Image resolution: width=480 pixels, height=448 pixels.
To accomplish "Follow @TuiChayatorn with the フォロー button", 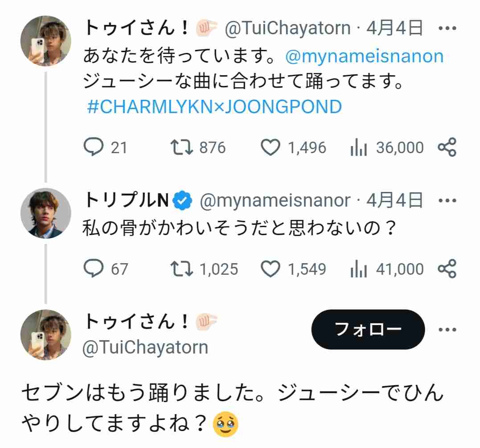I will point(368,330).
